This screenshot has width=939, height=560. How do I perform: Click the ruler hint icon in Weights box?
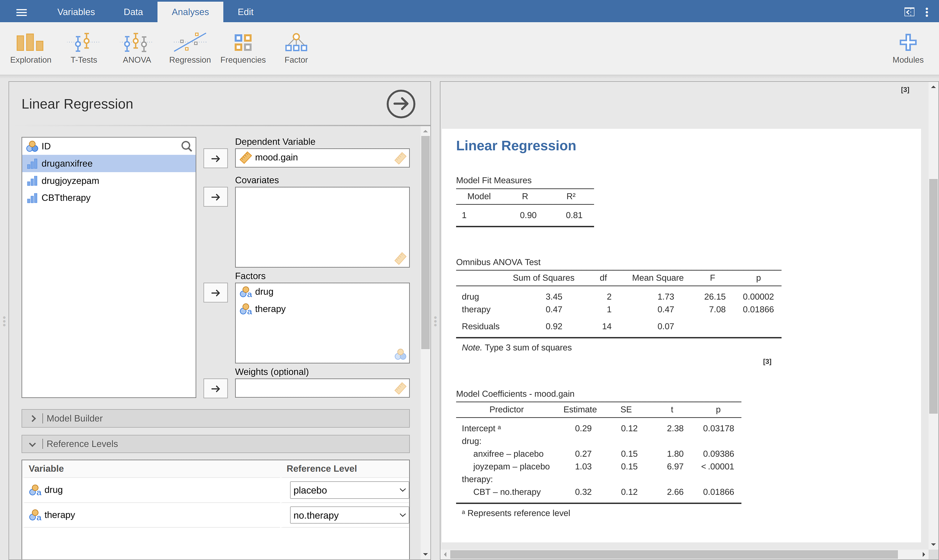coord(400,388)
